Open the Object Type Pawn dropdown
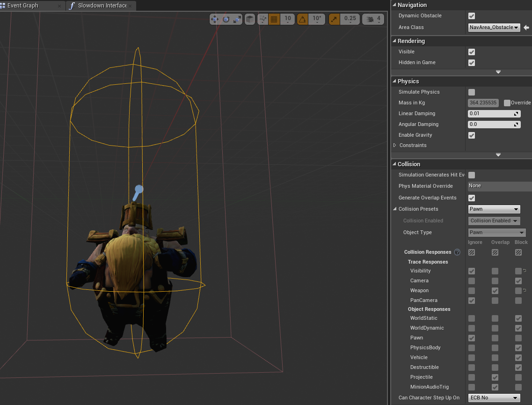Viewport: 532px width, 405px height. pos(497,233)
